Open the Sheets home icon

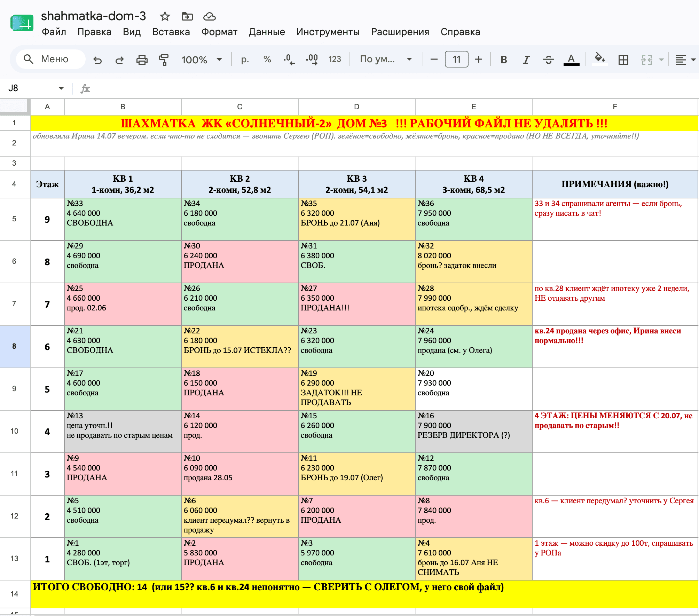pyautogui.click(x=22, y=23)
